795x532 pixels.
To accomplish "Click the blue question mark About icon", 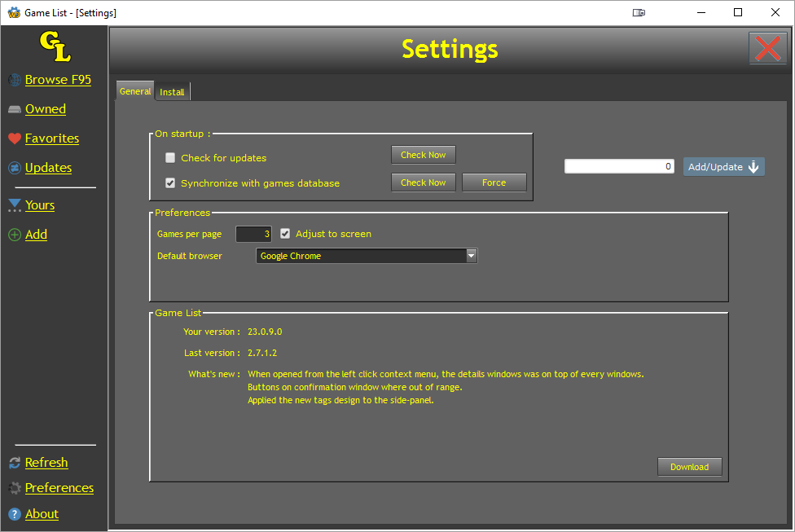I will point(15,514).
